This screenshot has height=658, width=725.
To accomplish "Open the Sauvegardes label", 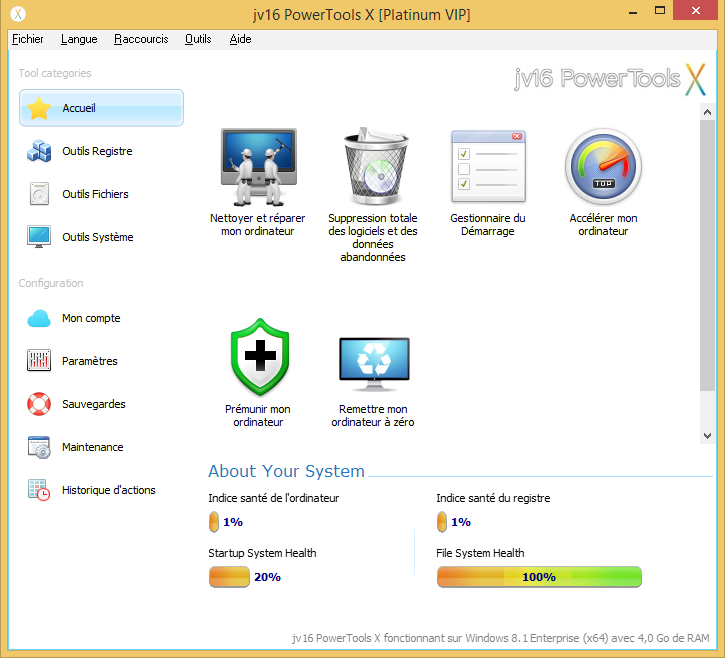I will tap(93, 404).
